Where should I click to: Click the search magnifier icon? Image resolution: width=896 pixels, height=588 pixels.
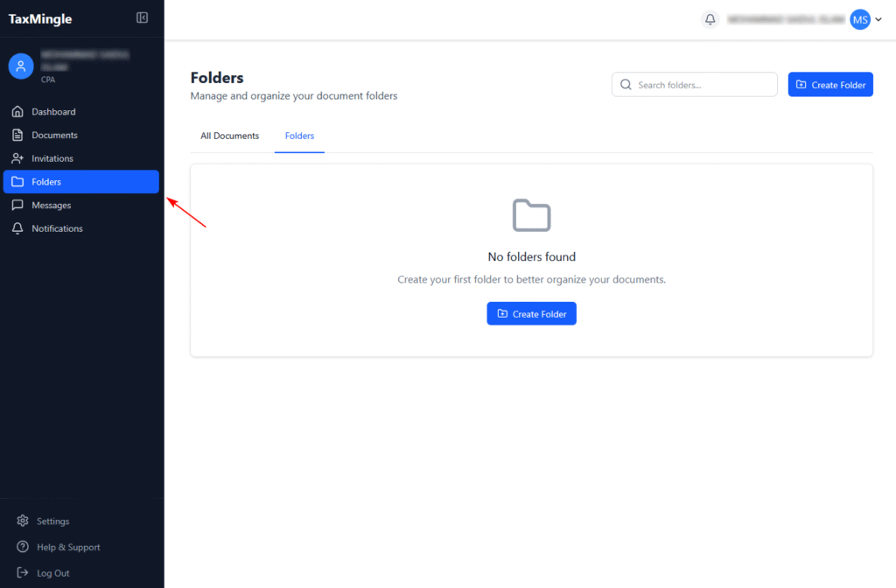click(x=626, y=85)
